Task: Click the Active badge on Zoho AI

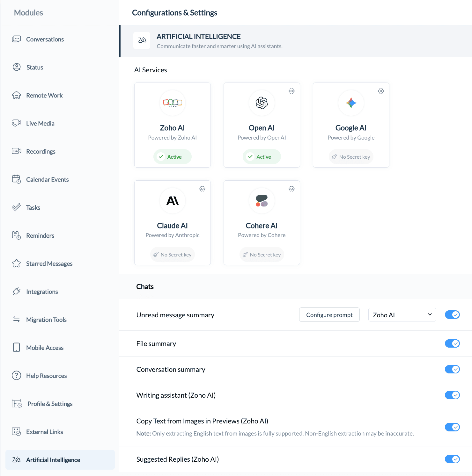Action: click(173, 157)
